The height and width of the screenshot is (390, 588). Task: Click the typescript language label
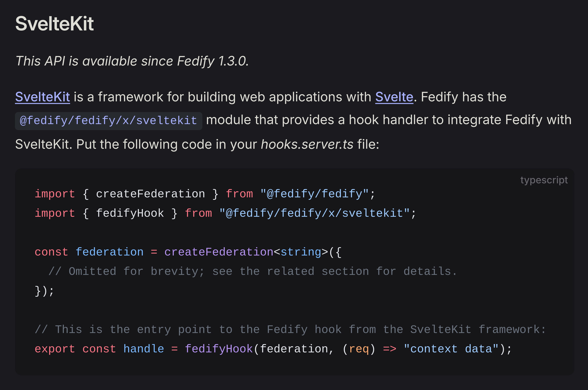544,180
